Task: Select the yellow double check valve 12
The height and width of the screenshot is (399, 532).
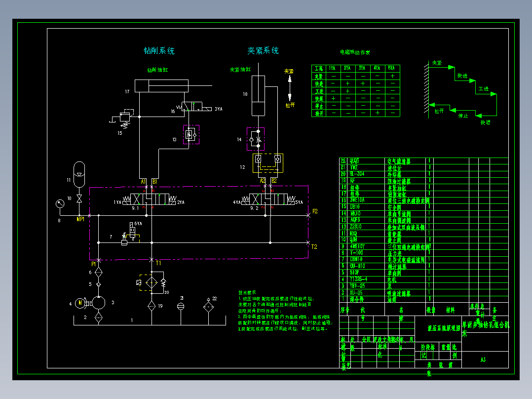Action: [x=268, y=163]
